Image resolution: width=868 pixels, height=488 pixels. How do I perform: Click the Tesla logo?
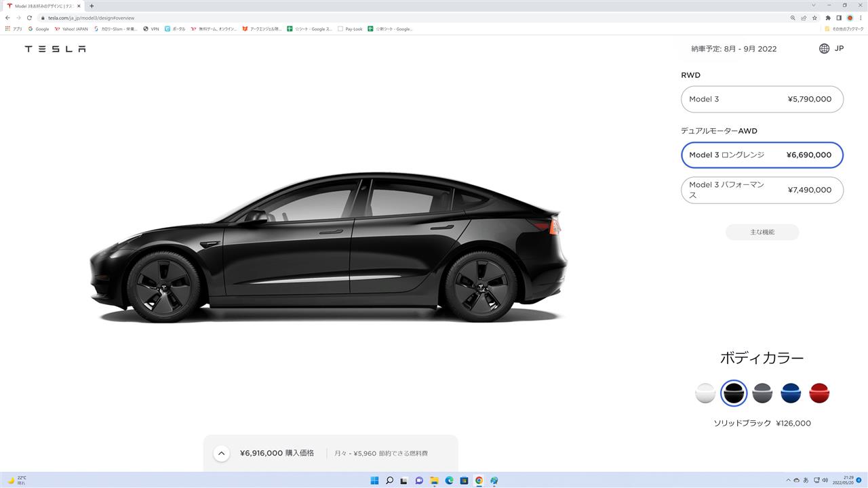[56, 49]
